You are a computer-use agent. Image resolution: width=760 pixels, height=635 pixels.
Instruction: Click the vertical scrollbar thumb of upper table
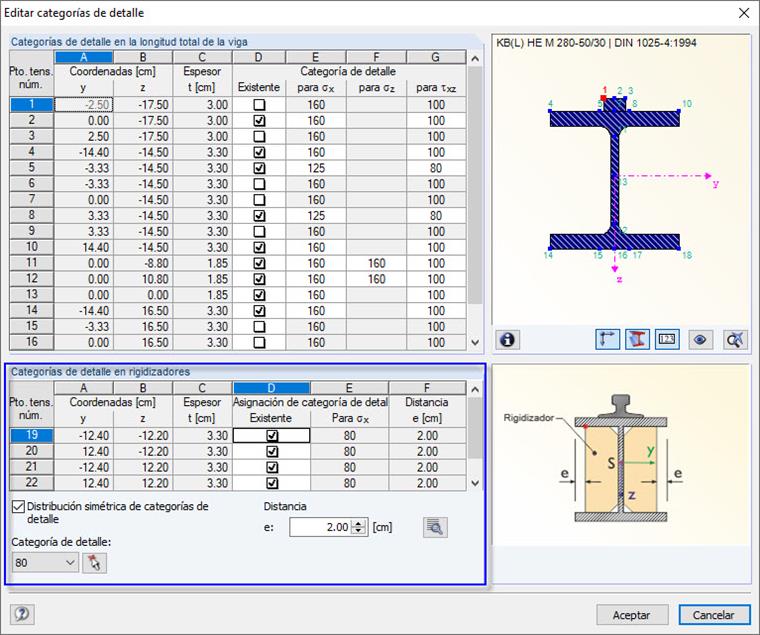pyautogui.click(x=475, y=186)
